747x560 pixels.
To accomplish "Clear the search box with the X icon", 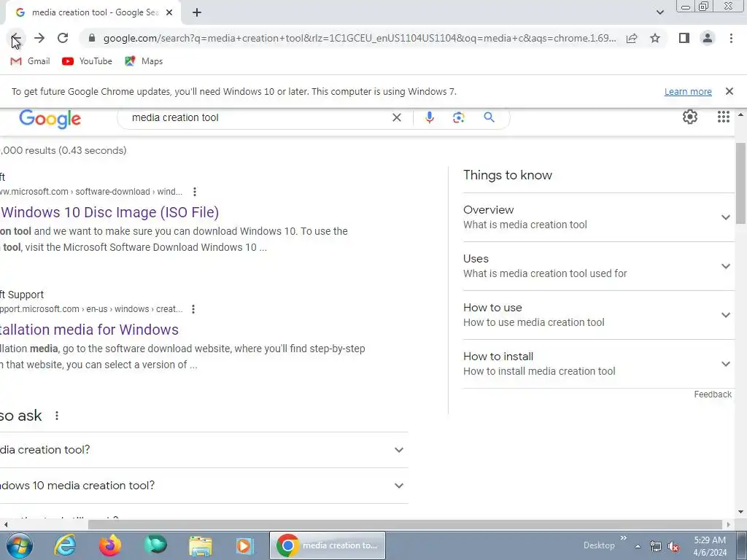I will pos(396,117).
